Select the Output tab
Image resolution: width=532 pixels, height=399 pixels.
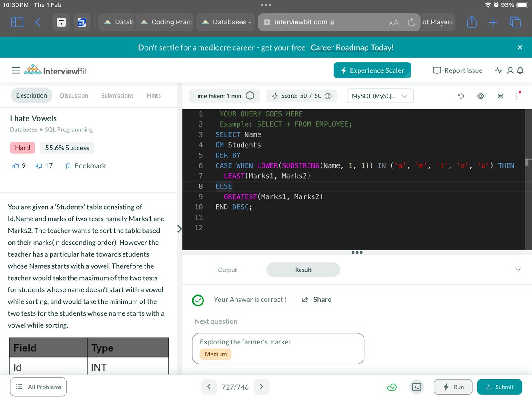pyautogui.click(x=227, y=270)
